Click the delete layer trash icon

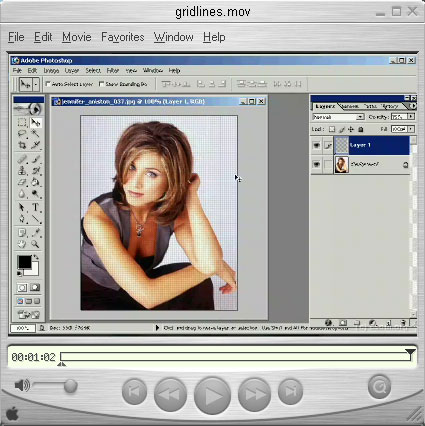click(x=403, y=323)
